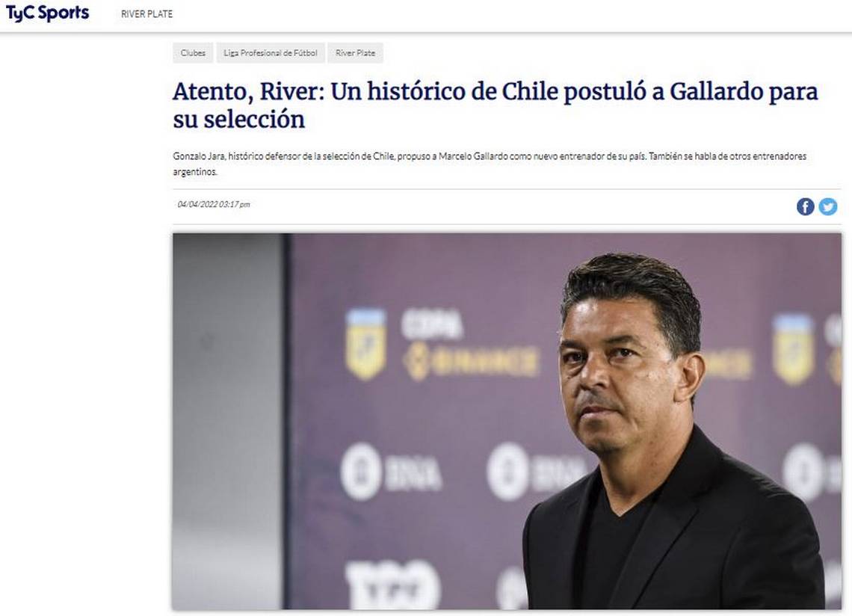
Task: Select the Clubes tag
Action: point(193,53)
